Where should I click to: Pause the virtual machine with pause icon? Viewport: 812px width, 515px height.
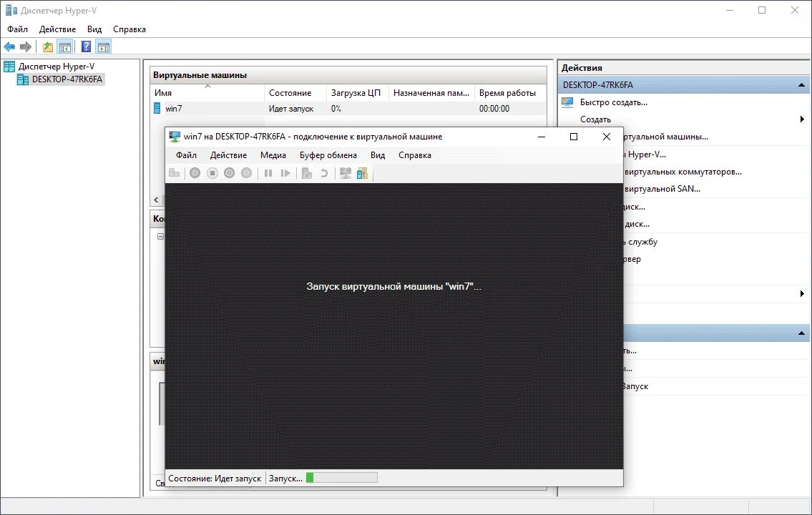(x=268, y=173)
